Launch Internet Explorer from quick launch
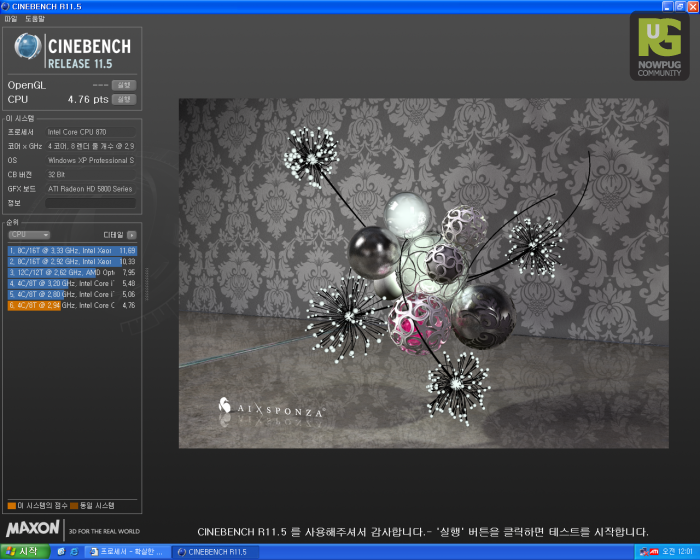Image resolution: width=700 pixels, height=560 pixels. 74,552
